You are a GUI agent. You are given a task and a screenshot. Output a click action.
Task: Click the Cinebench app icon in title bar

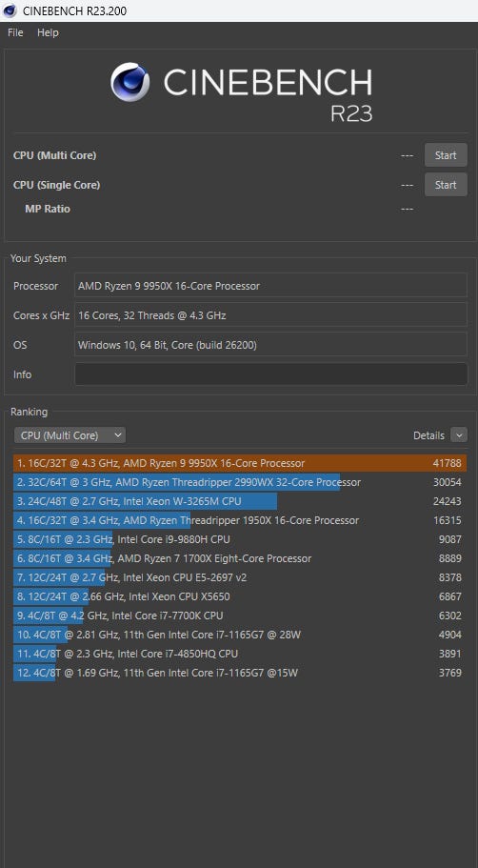(10, 10)
